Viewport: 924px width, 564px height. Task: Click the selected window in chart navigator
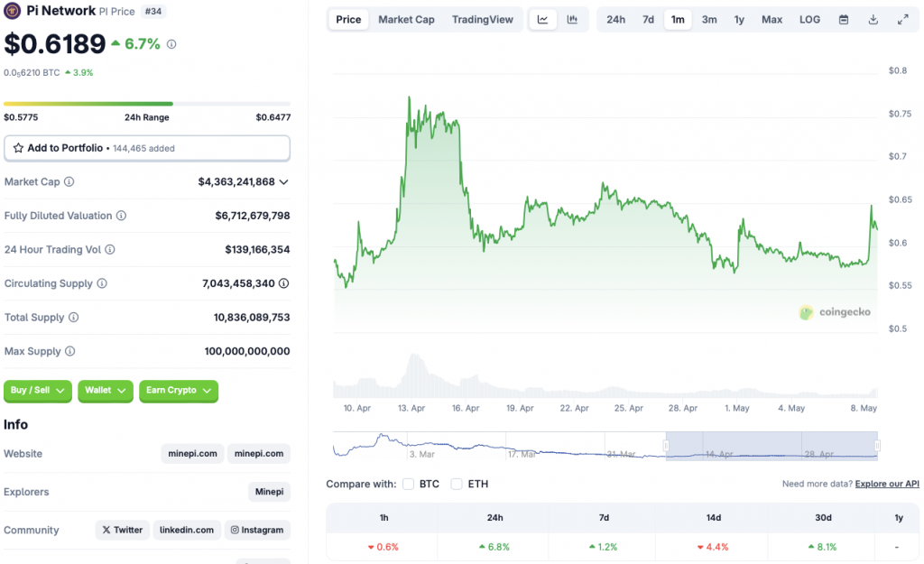point(772,446)
